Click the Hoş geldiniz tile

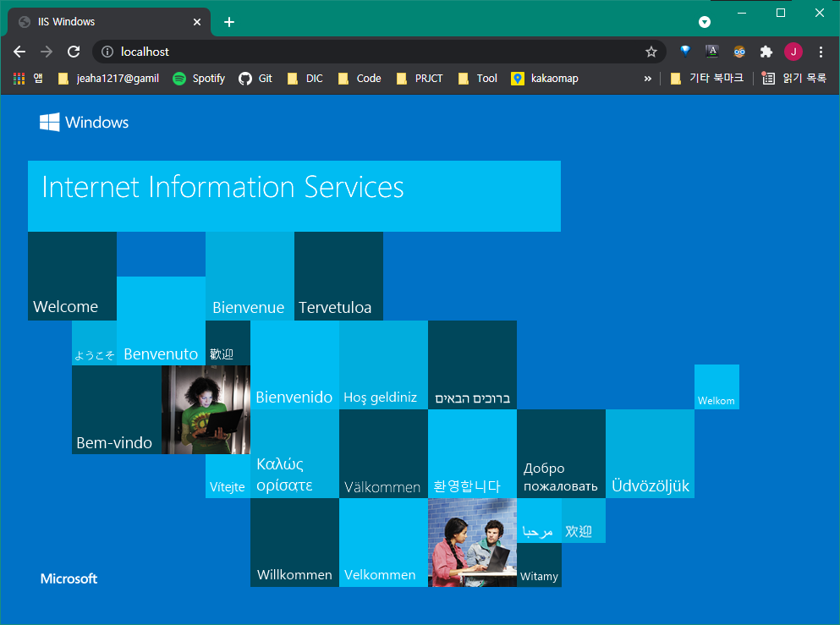click(383, 365)
